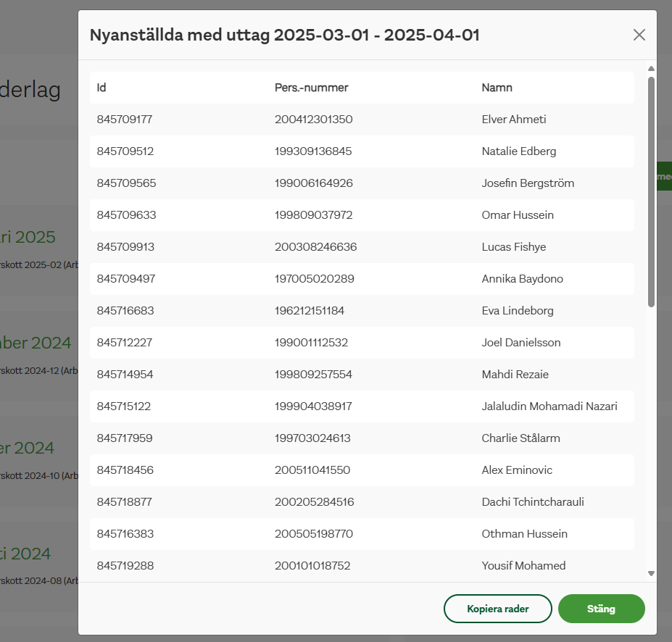Close the Nyanställda dialog with the X icon
This screenshot has height=642, width=672.
click(x=639, y=35)
